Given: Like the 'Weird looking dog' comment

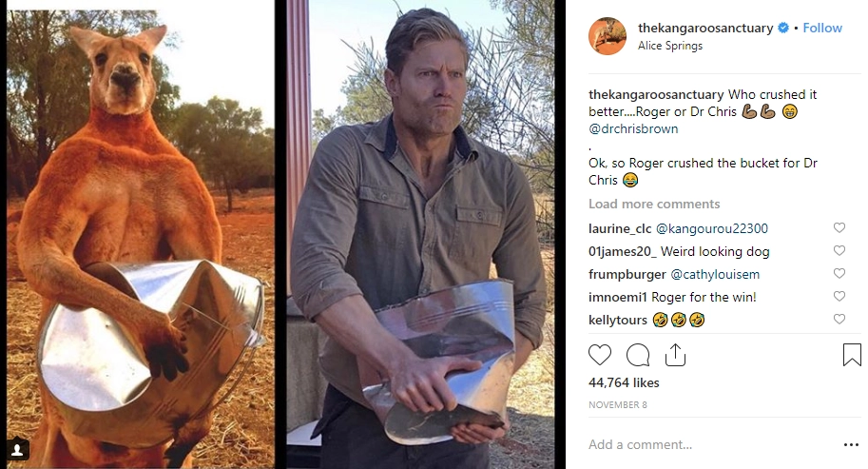Looking at the screenshot, I should [x=839, y=251].
